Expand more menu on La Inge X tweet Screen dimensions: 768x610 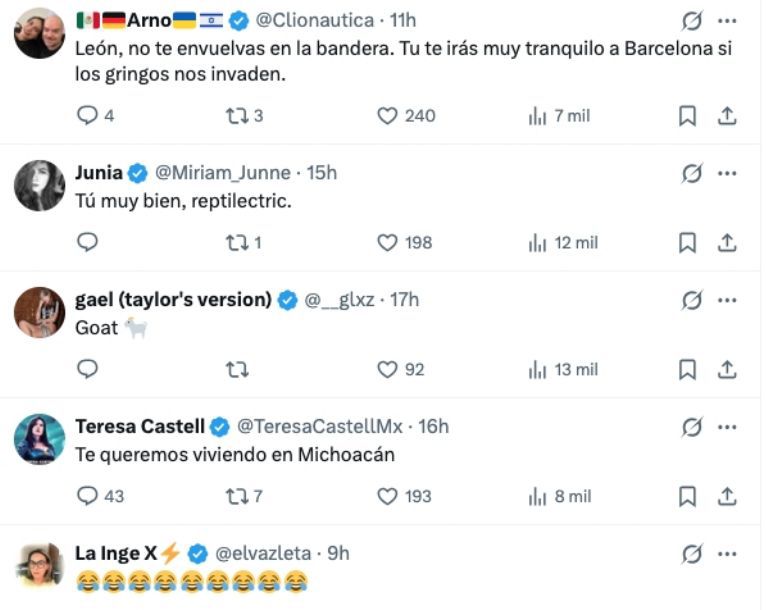[x=727, y=553]
